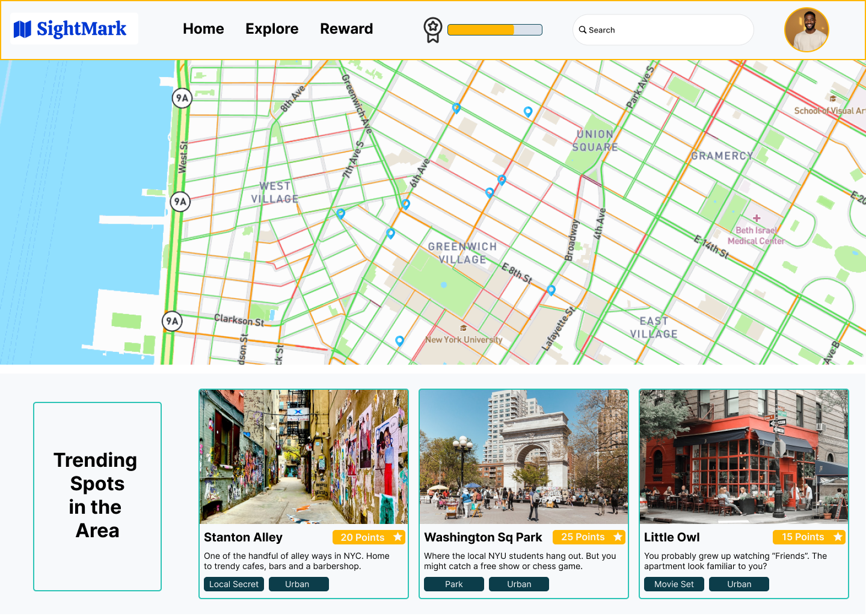Click the reward badge ribbon icon

[x=433, y=30]
